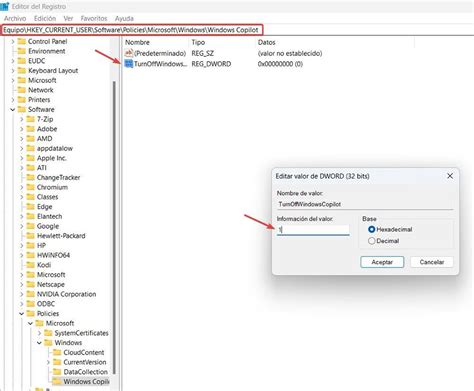The width and height of the screenshot is (474, 391).
Task: Click the (valor no establecido) data cell
Action: tap(290, 53)
